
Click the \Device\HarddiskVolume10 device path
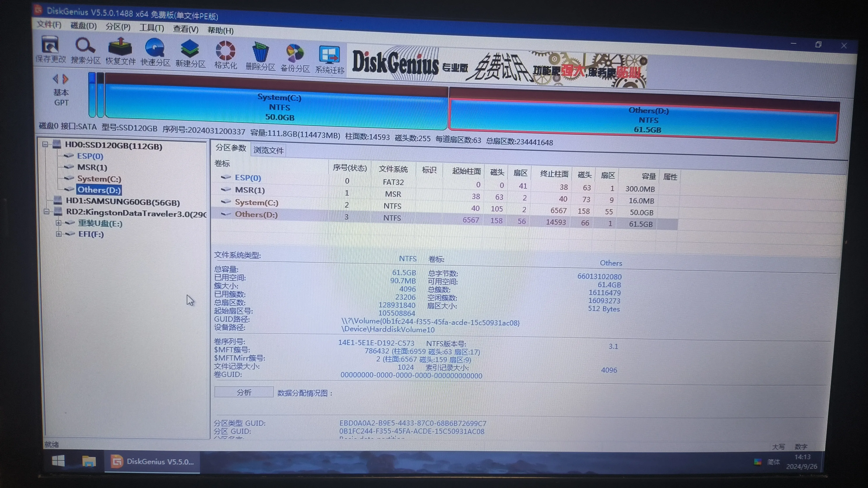tap(388, 329)
